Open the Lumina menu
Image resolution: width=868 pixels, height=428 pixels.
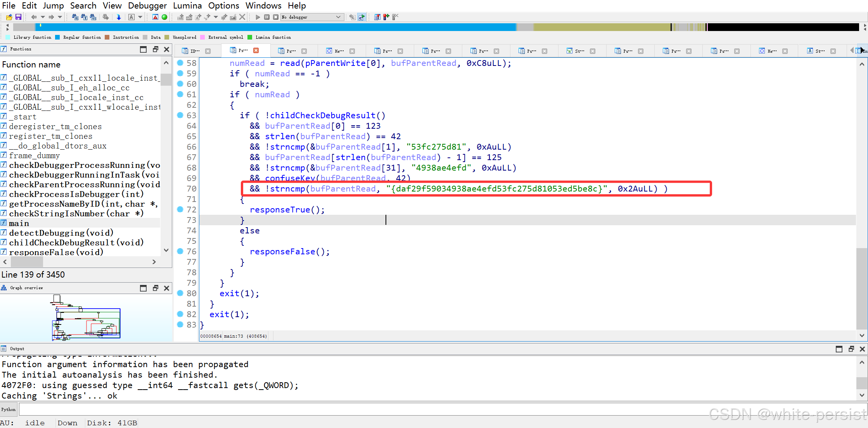pos(187,5)
